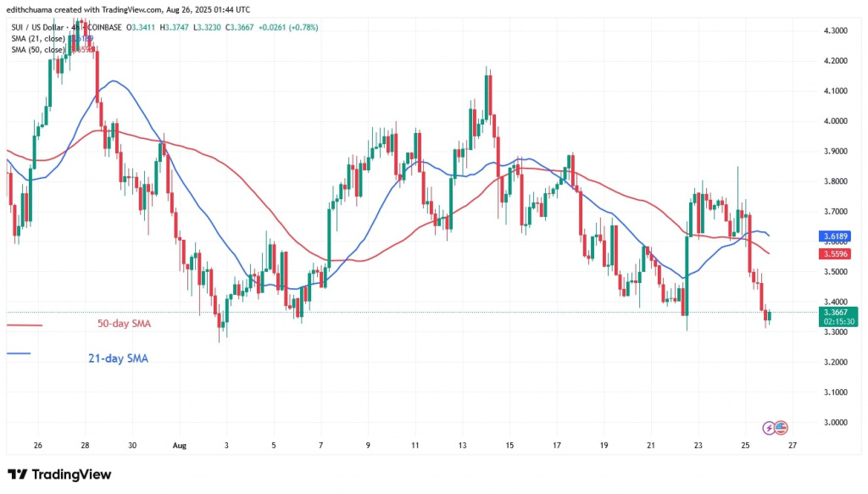Screen dimensions: 868x494
Task: Click the blue 21-day SMA legend line
Action: 19,353
